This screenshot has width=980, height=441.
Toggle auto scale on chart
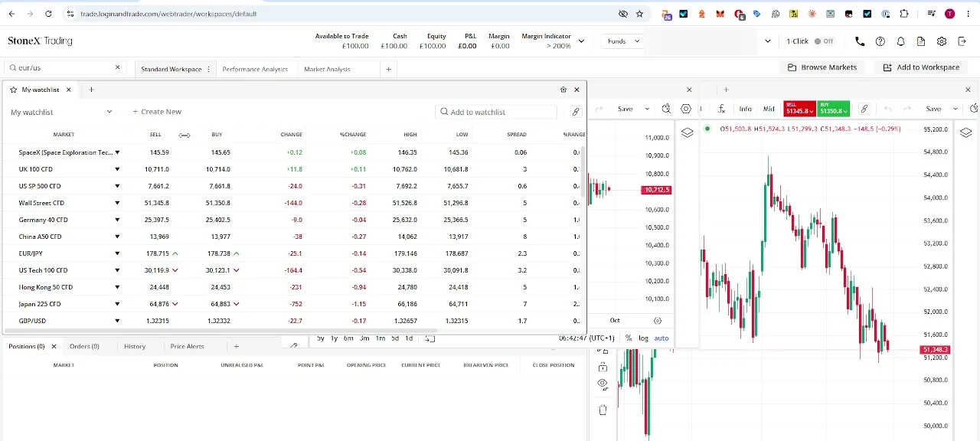pos(661,338)
